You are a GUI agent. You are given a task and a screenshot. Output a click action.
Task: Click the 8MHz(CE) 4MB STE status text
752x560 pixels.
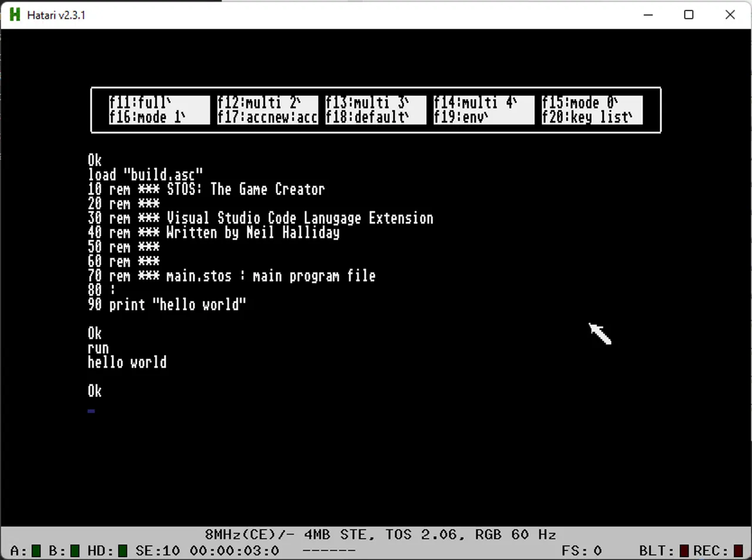pyautogui.click(x=286, y=534)
